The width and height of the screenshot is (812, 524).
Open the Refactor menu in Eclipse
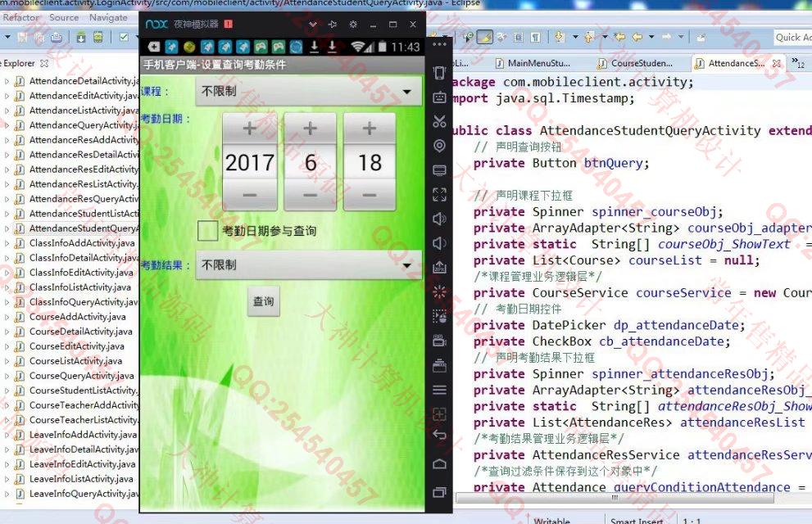click(x=20, y=17)
